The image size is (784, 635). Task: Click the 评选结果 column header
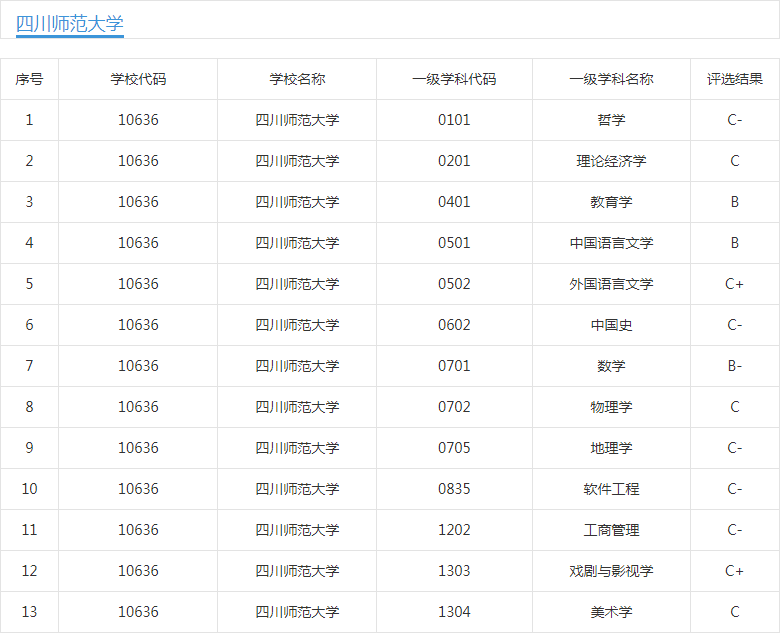pos(734,79)
